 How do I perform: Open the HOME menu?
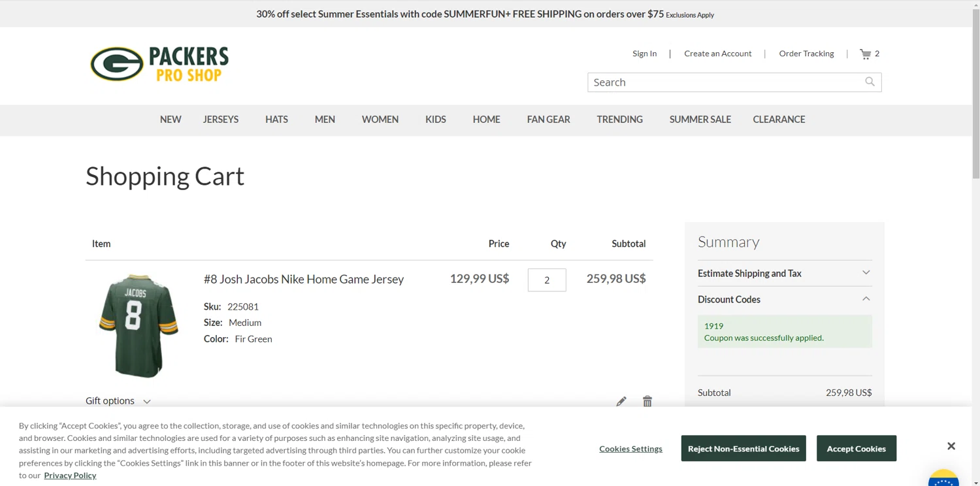tap(487, 120)
